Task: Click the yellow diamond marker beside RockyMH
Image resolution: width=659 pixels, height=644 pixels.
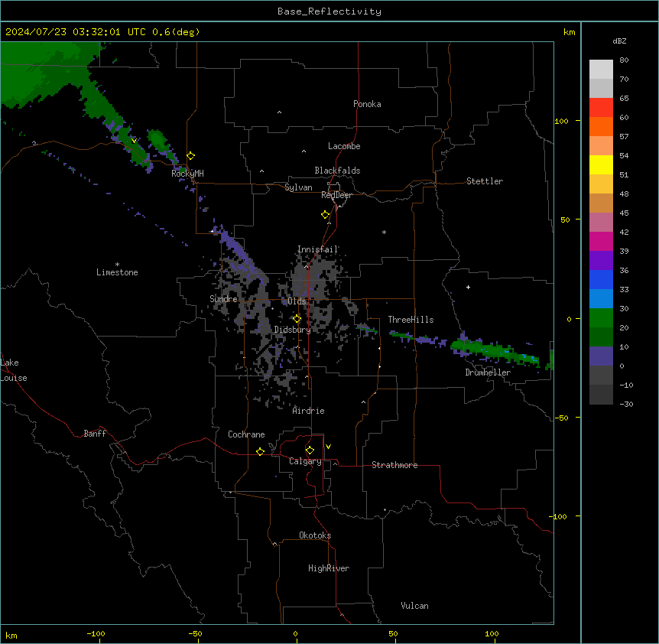Action: point(191,156)
